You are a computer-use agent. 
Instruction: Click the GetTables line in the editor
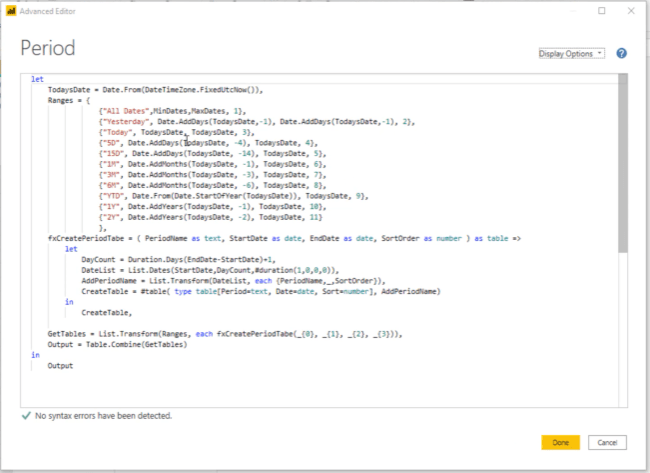[225, 334]
